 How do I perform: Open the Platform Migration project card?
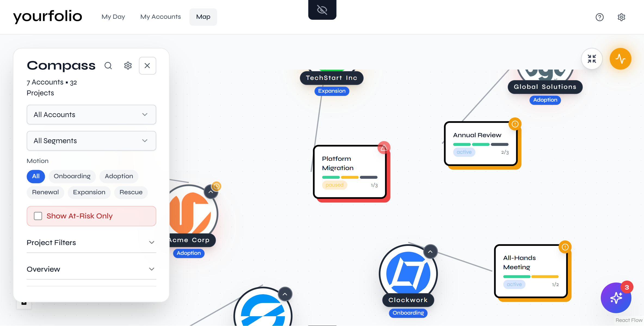pos(350,172)
